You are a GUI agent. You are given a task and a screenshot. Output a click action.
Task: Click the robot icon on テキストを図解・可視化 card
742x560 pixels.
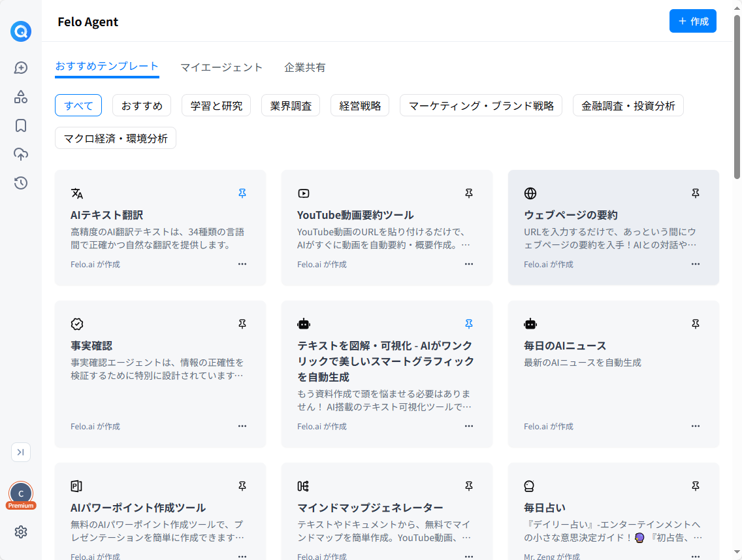(x=304, y=324)
